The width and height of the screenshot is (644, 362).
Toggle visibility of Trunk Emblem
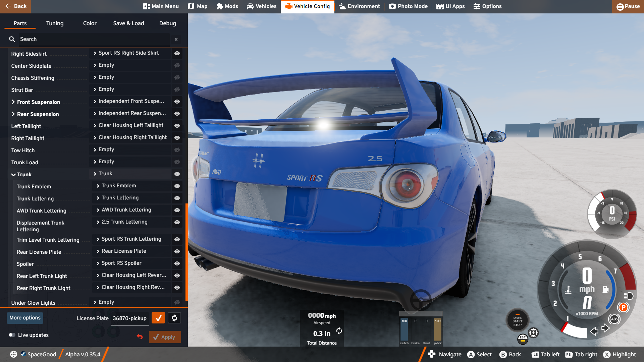177,186
